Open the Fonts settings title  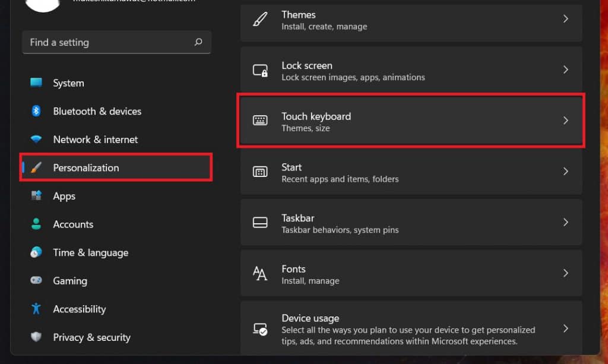(x=293, y=268)
